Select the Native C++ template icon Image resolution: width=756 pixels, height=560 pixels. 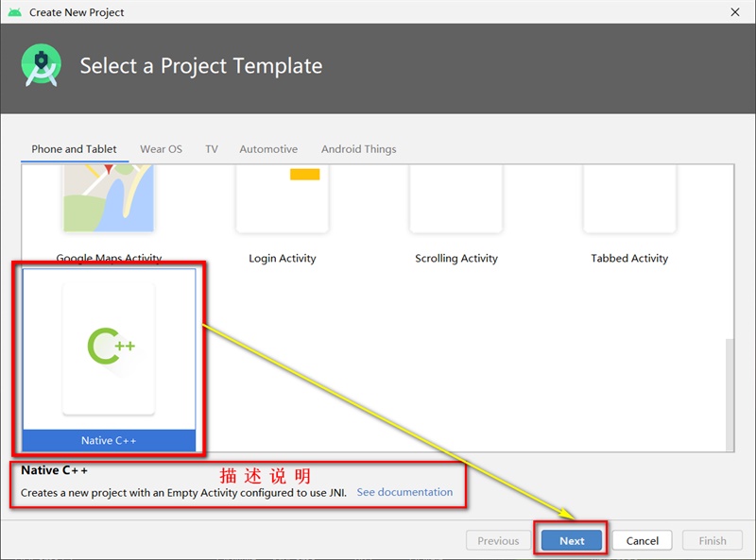click(x=109, y=348)
